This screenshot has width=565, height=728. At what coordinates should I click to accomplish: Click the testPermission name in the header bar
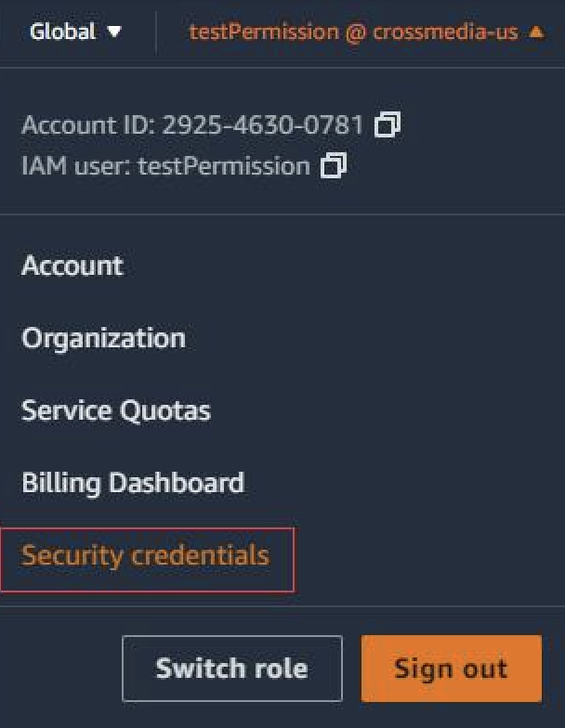pyautogui.click(x=264, y=32)
